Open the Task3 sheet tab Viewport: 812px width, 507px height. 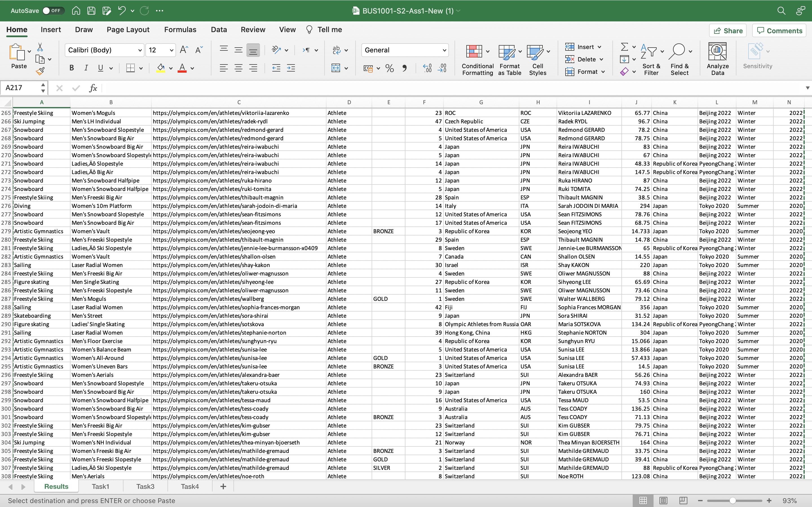point(145,486)
